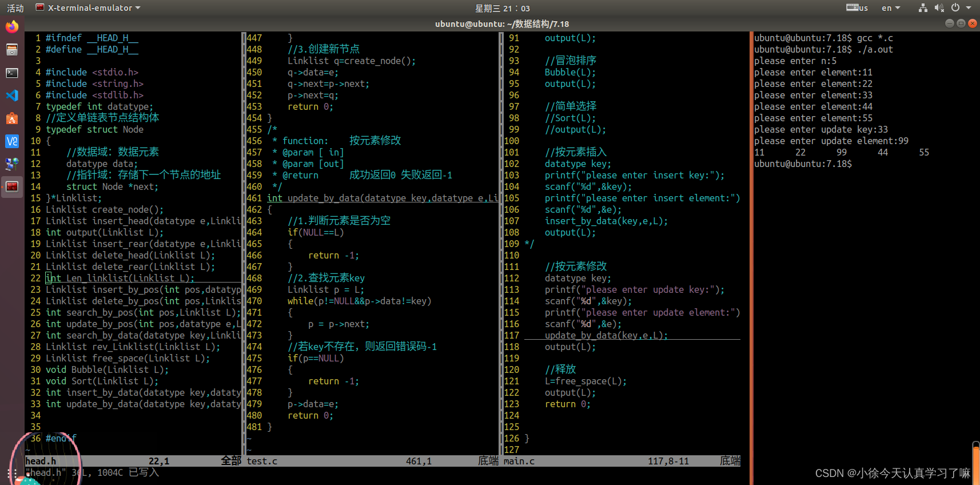The height and width of the screenshot is (485, 980).
Task: Click the wired network status icon
Action: point(923,8)
